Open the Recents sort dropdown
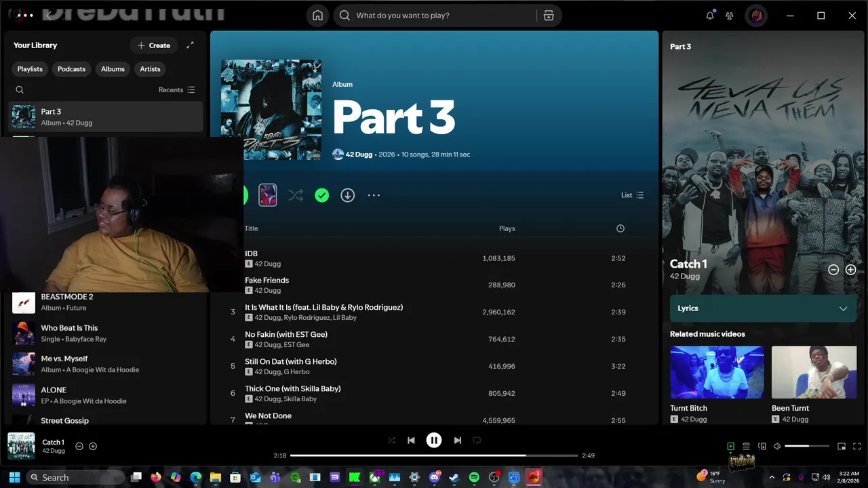This screenshot has height=488, width=868. [177, 89]
